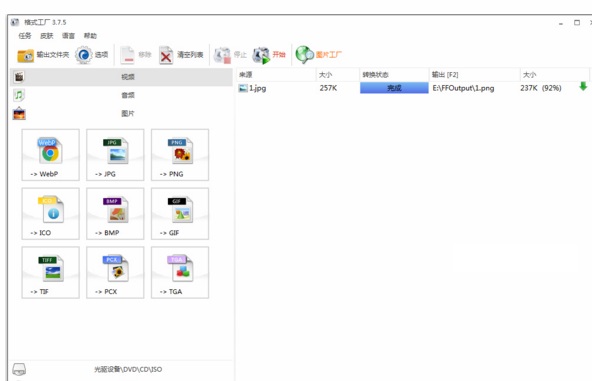Viewport: 592px width, 381px height.
Task: Open the Picture Factory website toolbar button
Action: (x=318, y=55)
